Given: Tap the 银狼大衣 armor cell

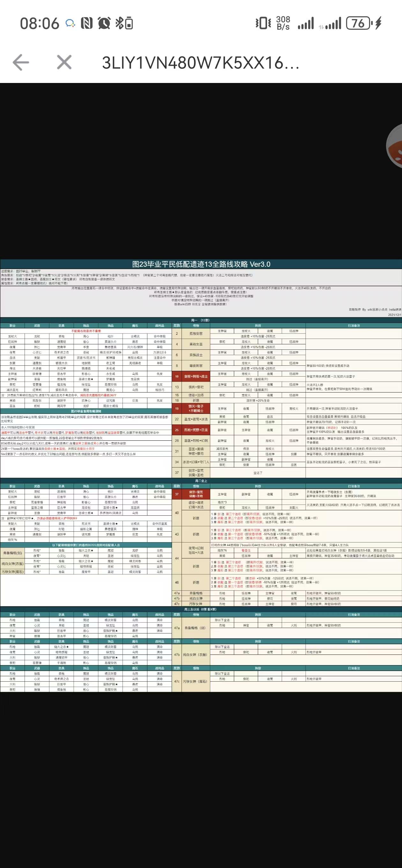Looking at the screenshot, I should (x=61, y=363).
